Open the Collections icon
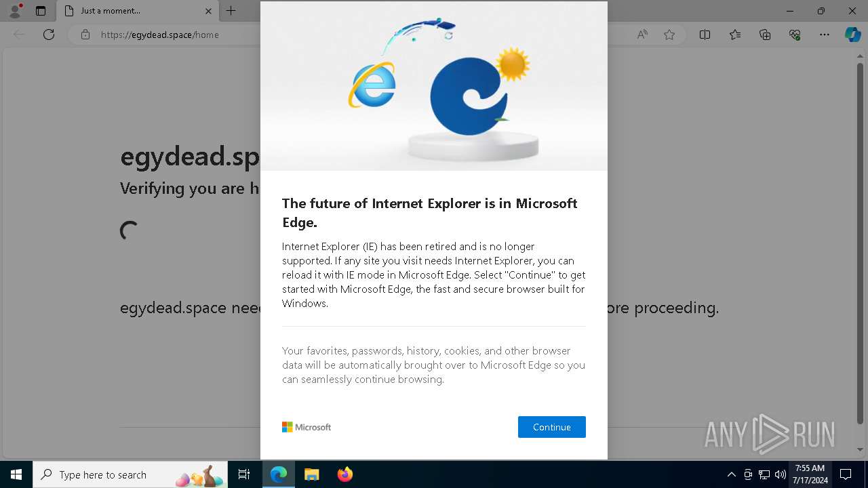Screen dimensions: 868x488 coord(765,35)
